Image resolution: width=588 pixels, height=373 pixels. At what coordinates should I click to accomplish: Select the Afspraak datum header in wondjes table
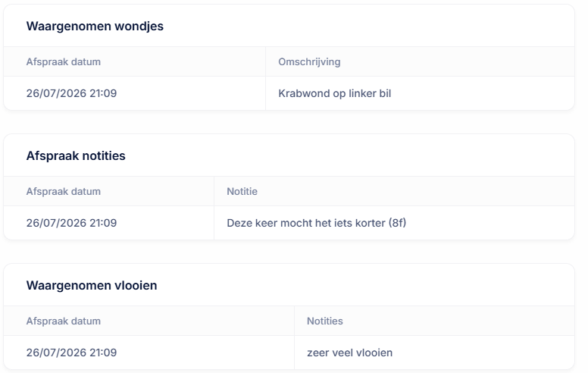tap(64, 62)
